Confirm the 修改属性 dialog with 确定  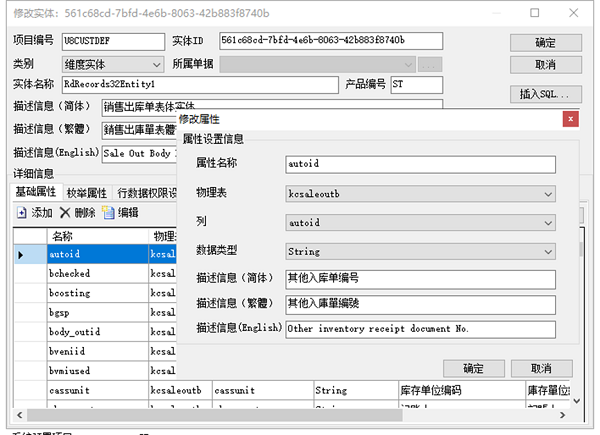tap(474, 368)
